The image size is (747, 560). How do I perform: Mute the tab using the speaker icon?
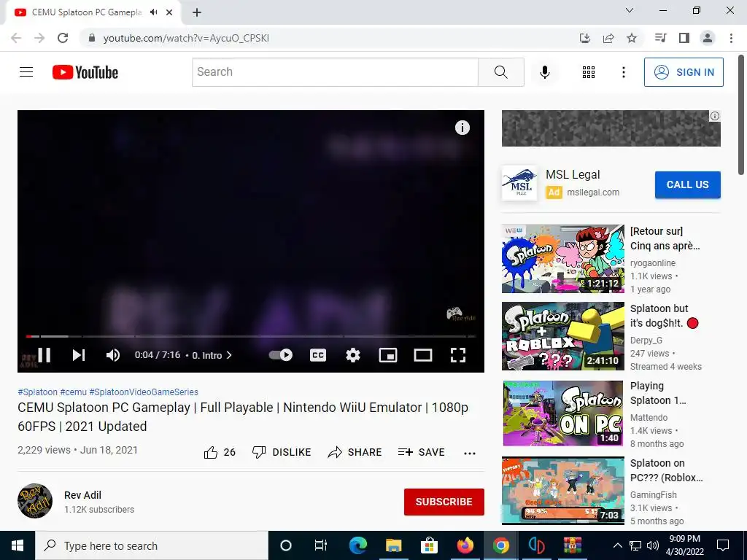153,12
